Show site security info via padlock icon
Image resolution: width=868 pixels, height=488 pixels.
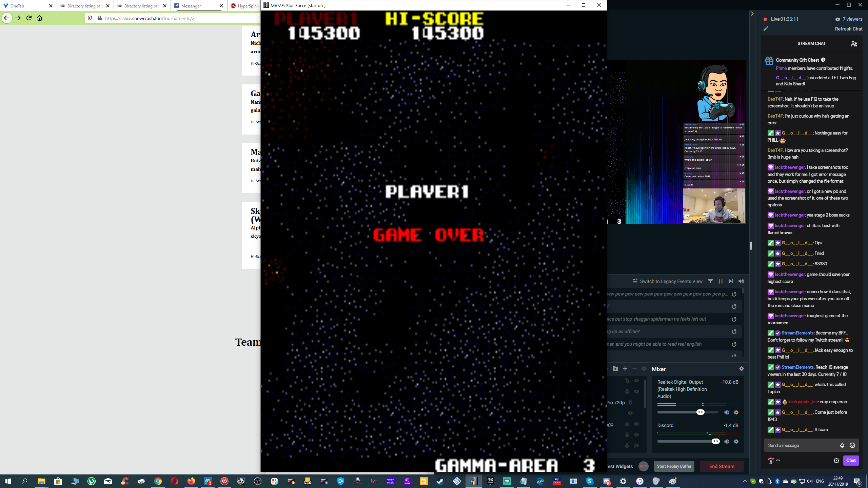pos(100,18)
